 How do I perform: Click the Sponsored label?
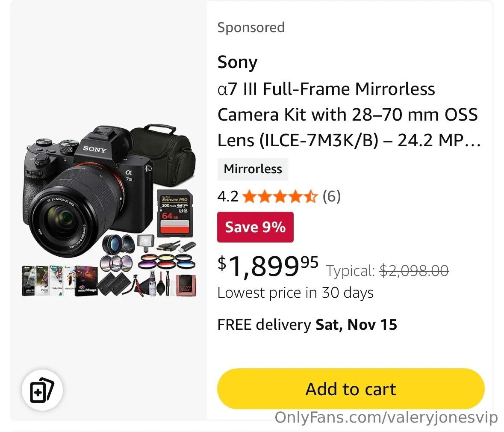coord(251,27)
